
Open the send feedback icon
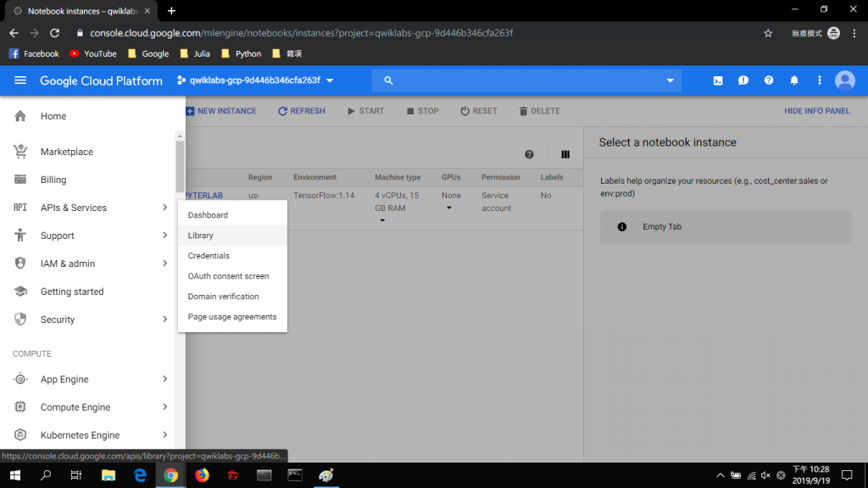pyautogui.click(x=743, y=80)
